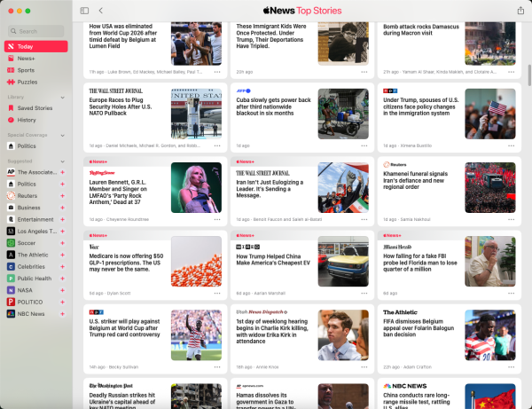Open Saved Stories

[36, 108]
